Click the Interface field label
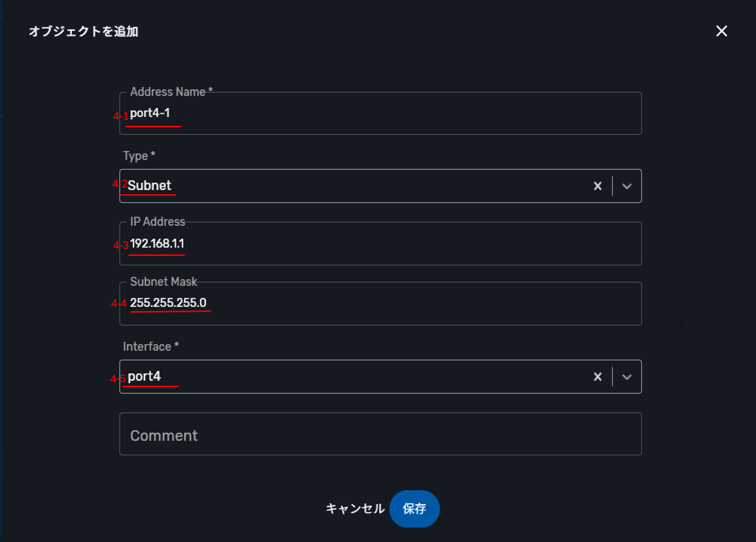 point(151,346)
